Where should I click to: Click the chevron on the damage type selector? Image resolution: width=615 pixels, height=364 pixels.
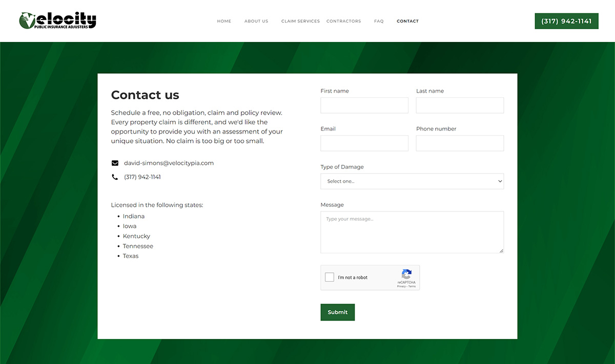(500, 181)
